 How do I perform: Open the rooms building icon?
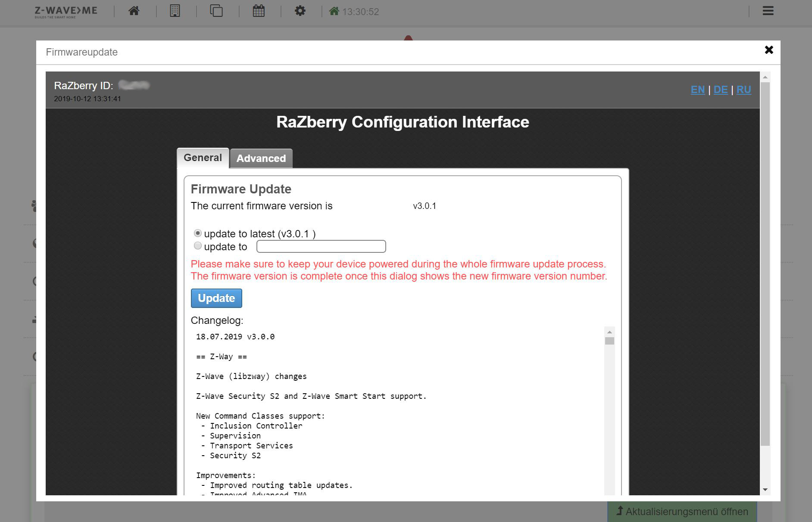pyautogui.click(x=175, y=11)
